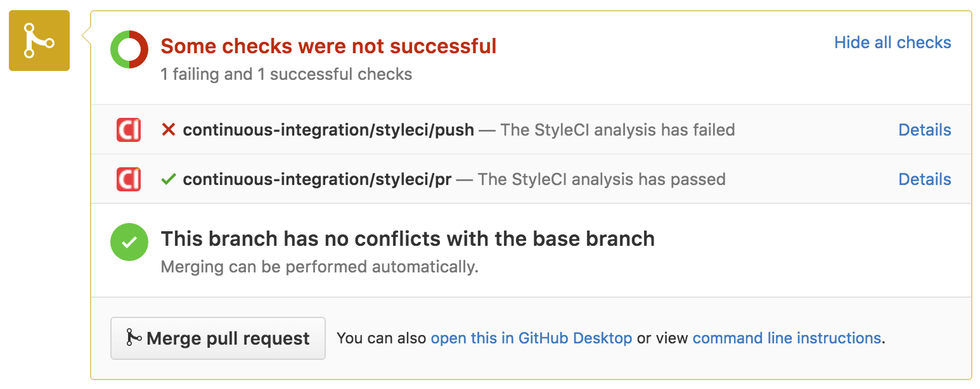This screenshot has width=980, height=389.
Task: Collapse checks with Hide all checks
Action: (893, 42)
